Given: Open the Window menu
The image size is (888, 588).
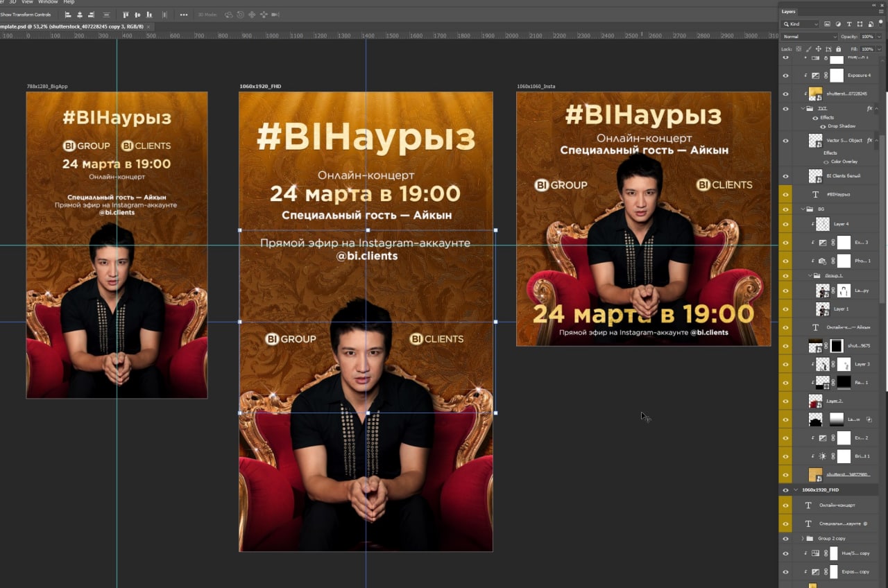Looking at the screenshot, I should 48,2.
